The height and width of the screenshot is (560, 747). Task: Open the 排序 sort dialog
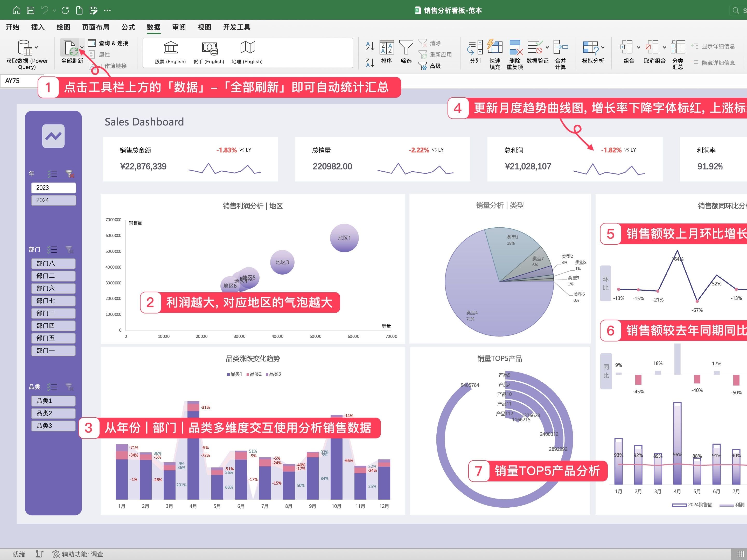387,52
